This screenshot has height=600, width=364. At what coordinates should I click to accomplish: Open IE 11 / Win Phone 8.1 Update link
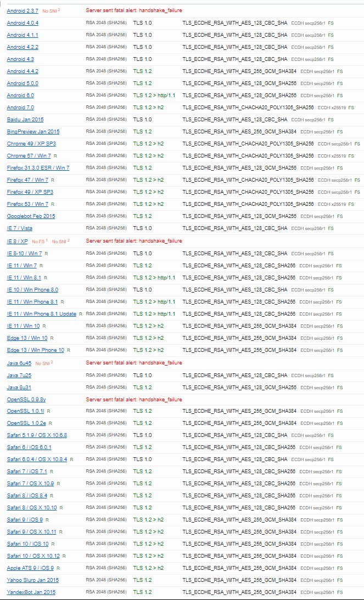(42, 313)
